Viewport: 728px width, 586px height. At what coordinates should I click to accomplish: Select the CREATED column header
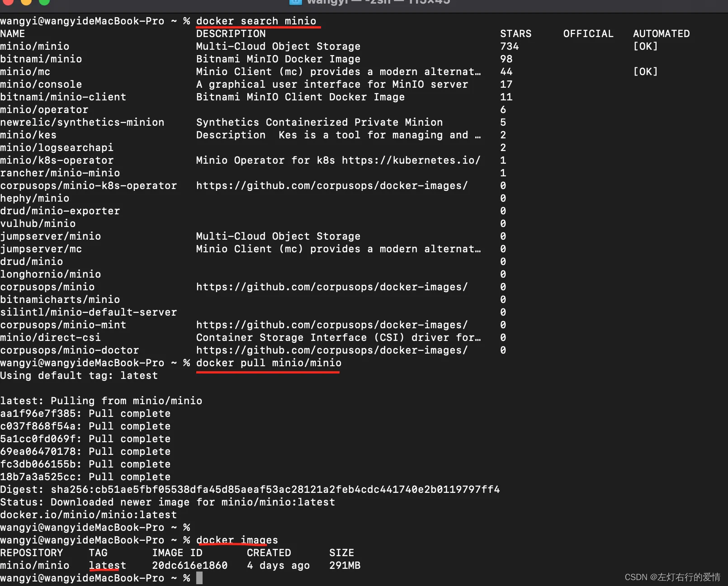click(x=269, y=553)
